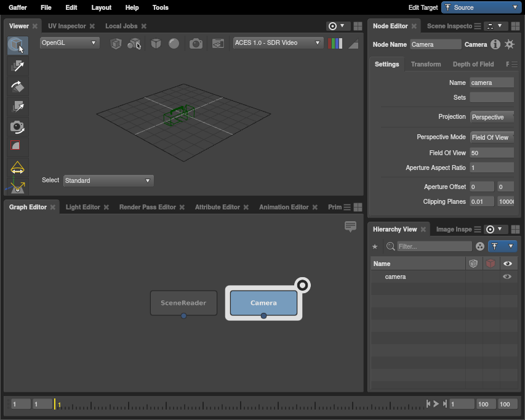Screen dimensions: 525x420
Task: Toggle visibility eye for the camera row
Action: 507,277
